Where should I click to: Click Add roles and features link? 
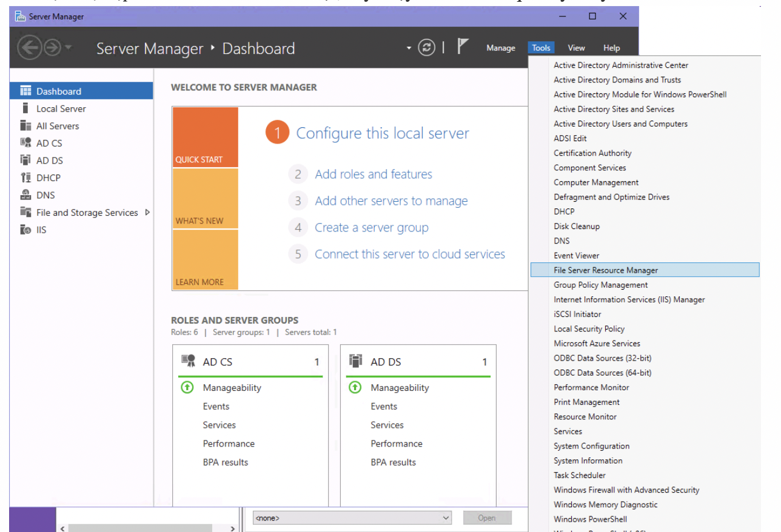(x=374, y=175)
